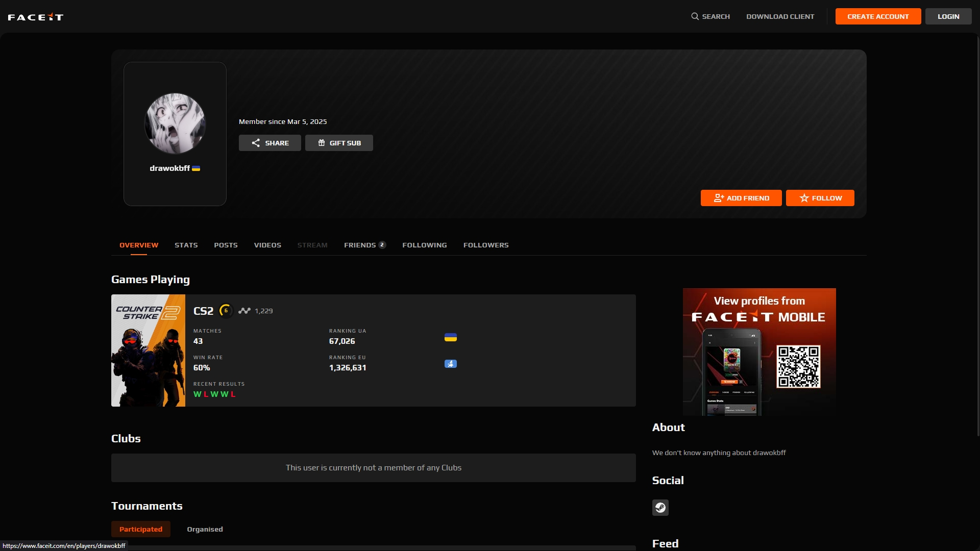Click the Login button
The width and height of the screenshot is (980, 551).
[x=948, y=16]
